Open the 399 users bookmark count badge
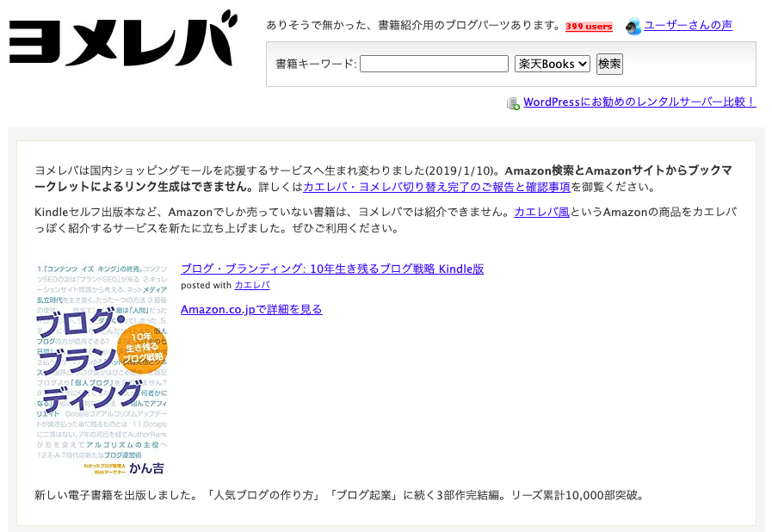Image resolution: width=772 pixels, height=532 pixels. coord(589,27)
